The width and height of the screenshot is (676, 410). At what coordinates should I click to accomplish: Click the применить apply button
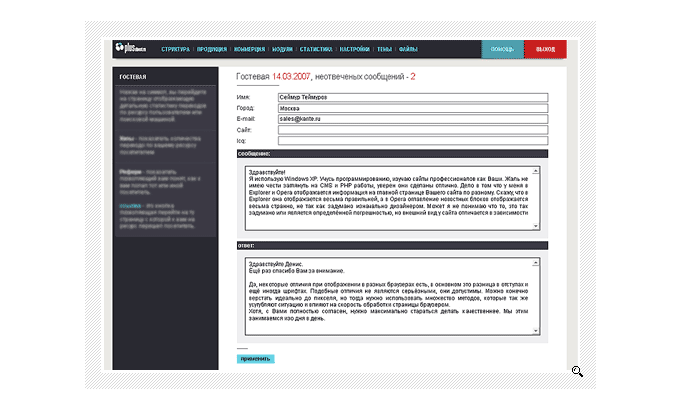pyautogui.click(x=255, y=359)
